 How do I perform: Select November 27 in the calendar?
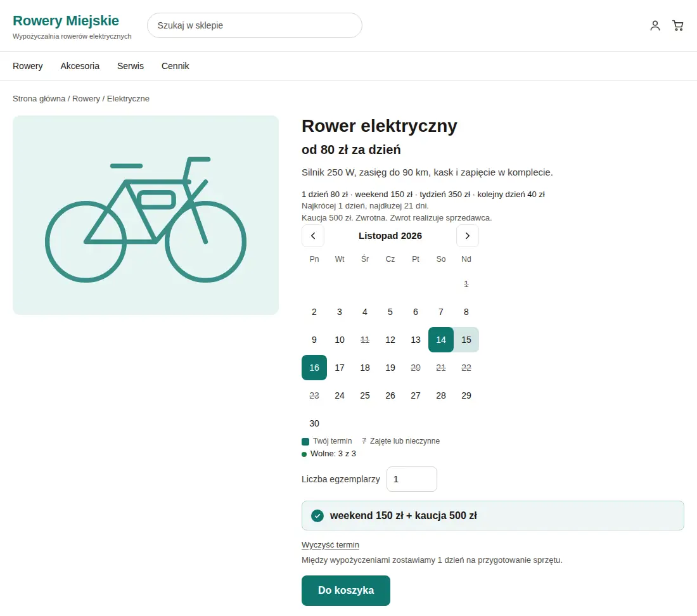click(x=415, y=395)
